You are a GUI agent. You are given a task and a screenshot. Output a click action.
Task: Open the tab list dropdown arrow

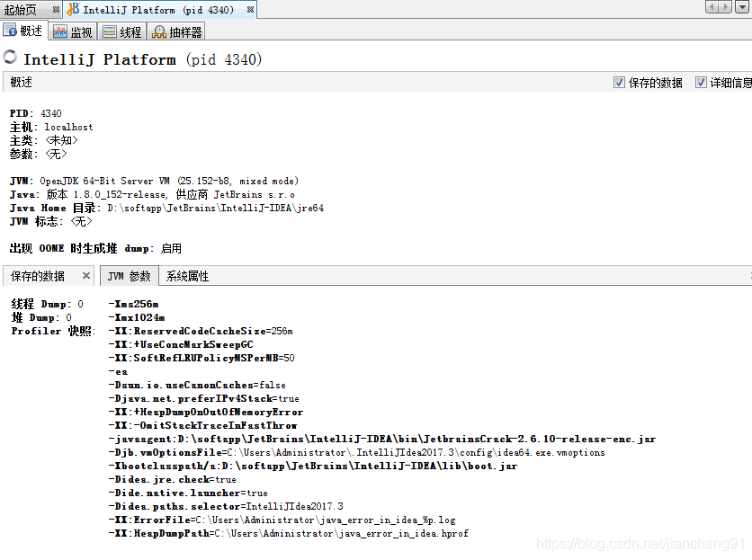point(742,6)
